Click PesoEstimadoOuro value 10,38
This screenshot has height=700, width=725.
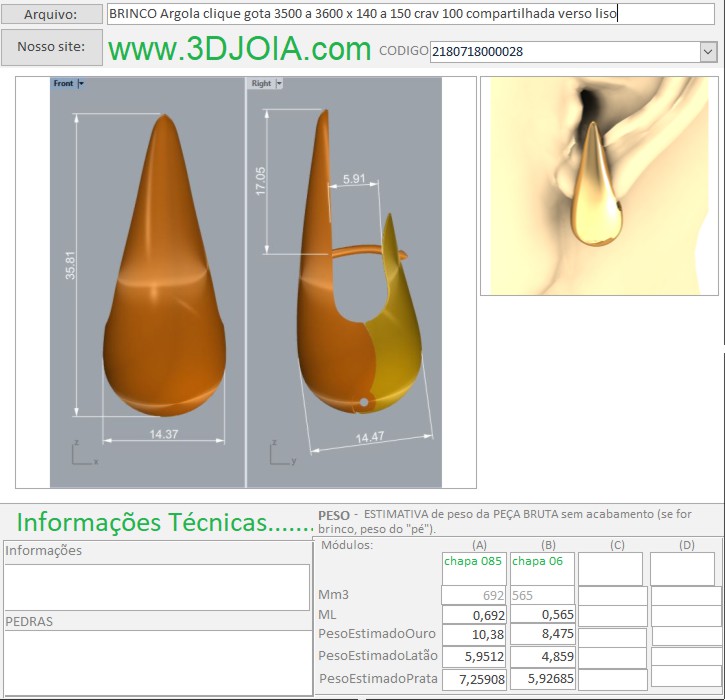pyautogui.click(x=474, y=635)
